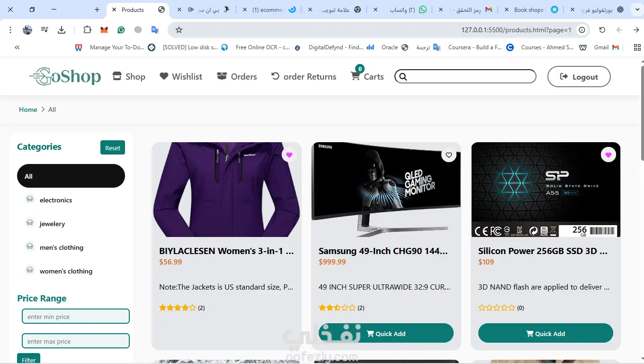Open the Chrome profile avatar
This screenshot has height=364, width=644.
[27, 30]
